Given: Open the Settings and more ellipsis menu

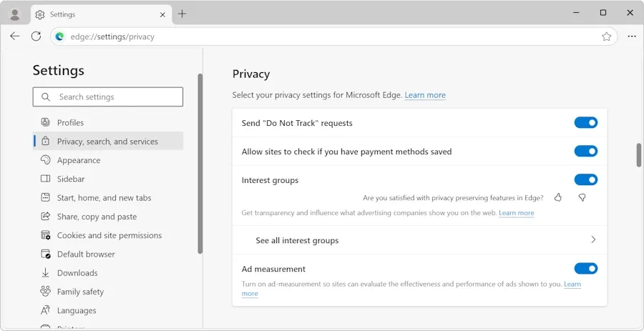Looking at the screenshot, I should [632, 36].
